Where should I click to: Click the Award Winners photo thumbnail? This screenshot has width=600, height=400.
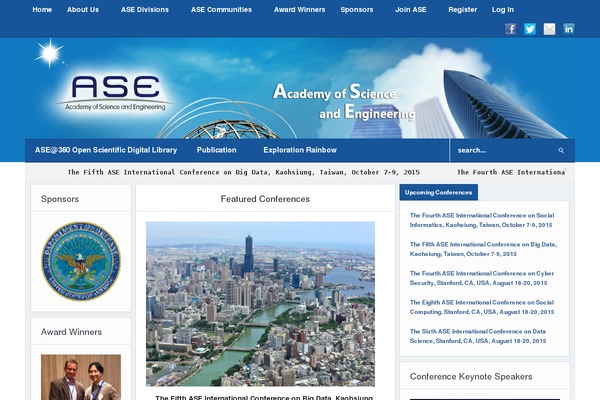coord(81,377)
